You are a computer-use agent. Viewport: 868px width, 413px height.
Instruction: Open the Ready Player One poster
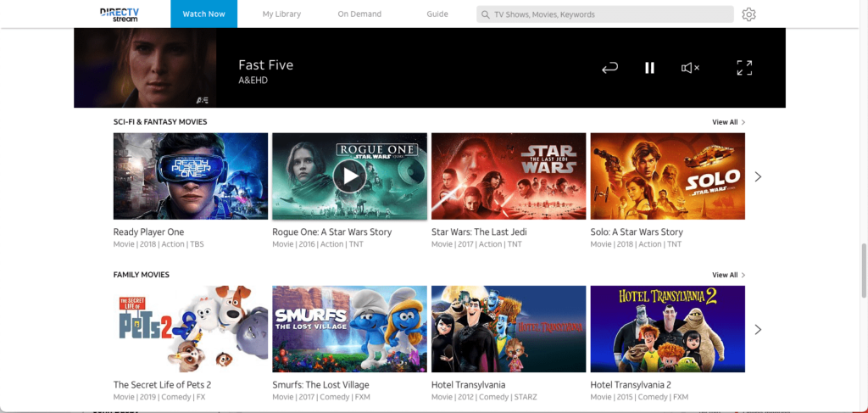pos(191,176)
